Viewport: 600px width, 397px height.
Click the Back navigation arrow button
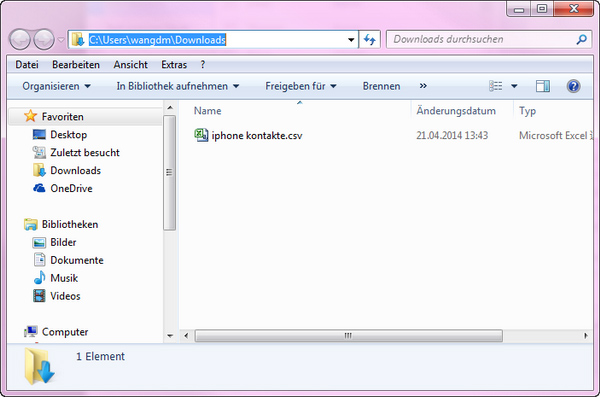point(20,39)
